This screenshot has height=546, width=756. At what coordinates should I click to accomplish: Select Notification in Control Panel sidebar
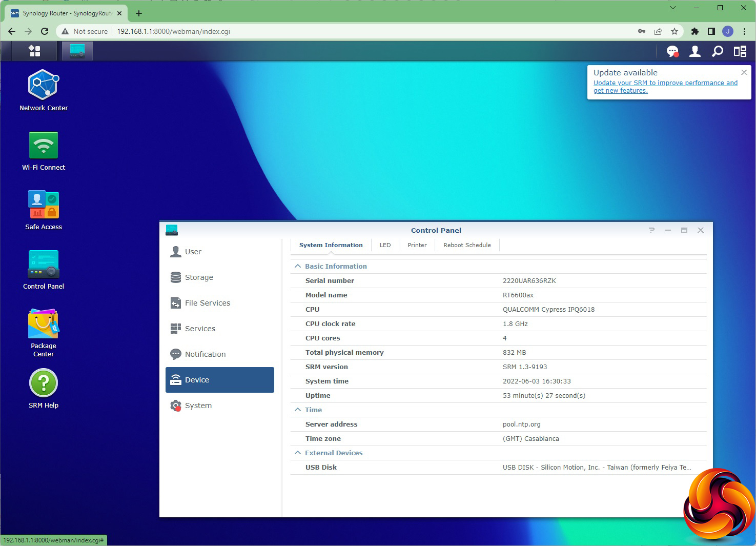(220, 354)
